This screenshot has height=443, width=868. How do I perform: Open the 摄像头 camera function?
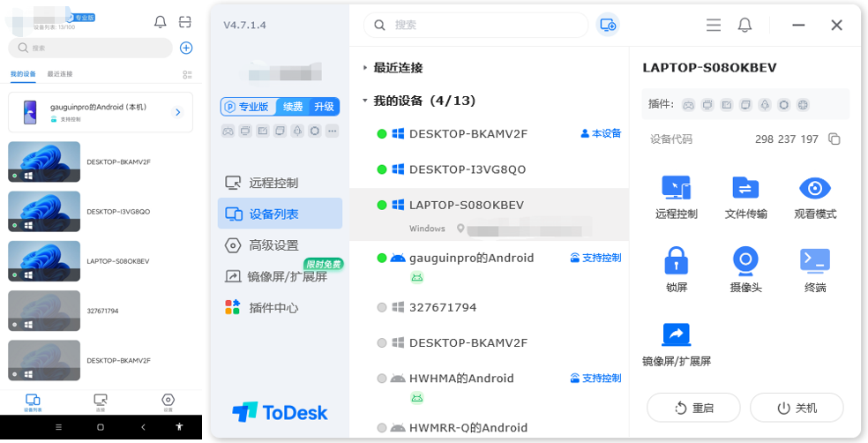pos(745,270)
